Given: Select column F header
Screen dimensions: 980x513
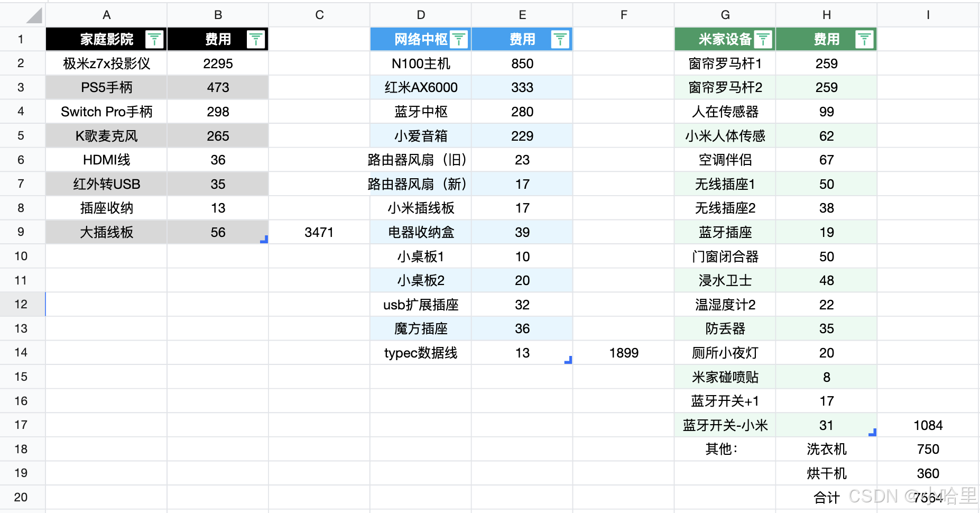Looking at the screenshot, I should pos(624,15).
